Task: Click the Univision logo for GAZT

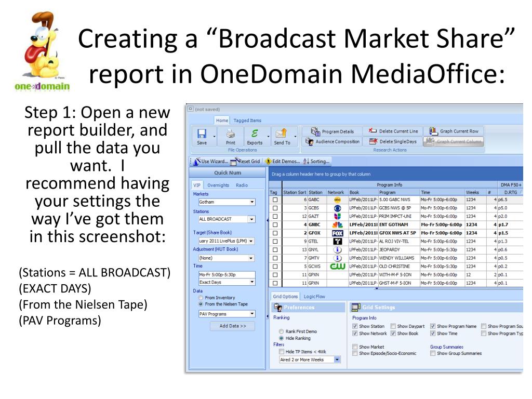Action: (337, 217)
